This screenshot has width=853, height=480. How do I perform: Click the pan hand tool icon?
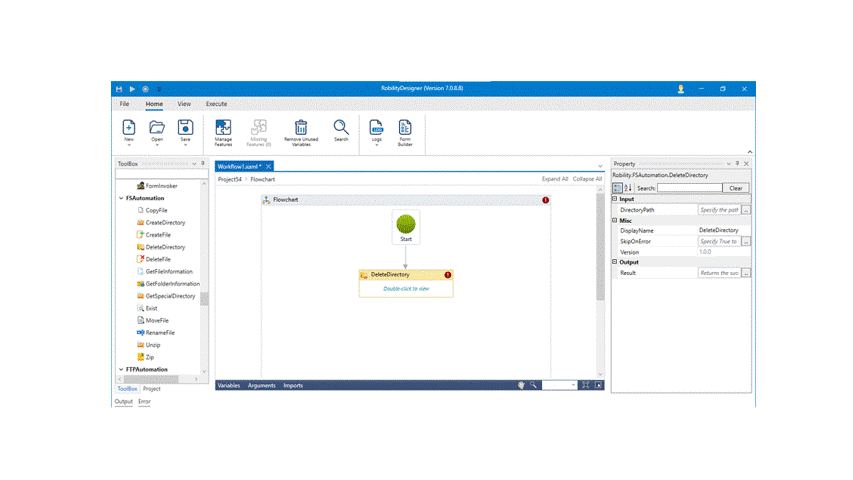click(521, 385)
